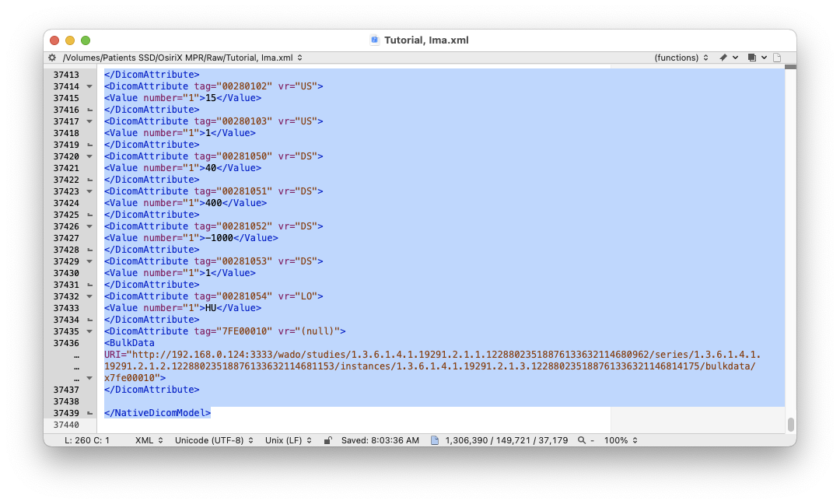Collapse the fold at line 37429
The height and width of the screenshot is (504, 840).
pos(89,261)
